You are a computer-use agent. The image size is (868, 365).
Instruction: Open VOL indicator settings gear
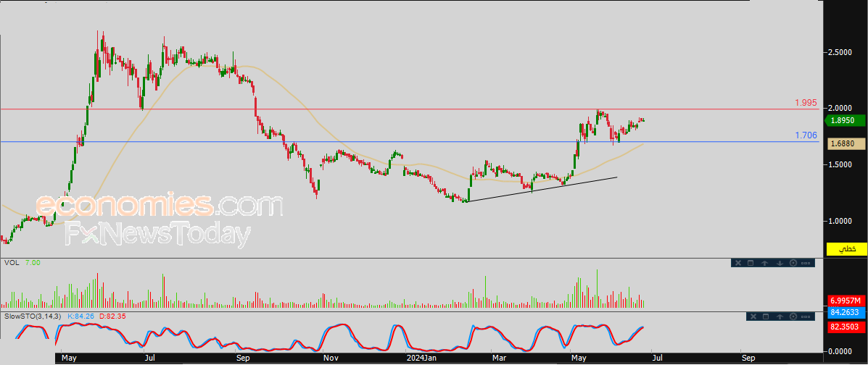(x=793, y=263)
